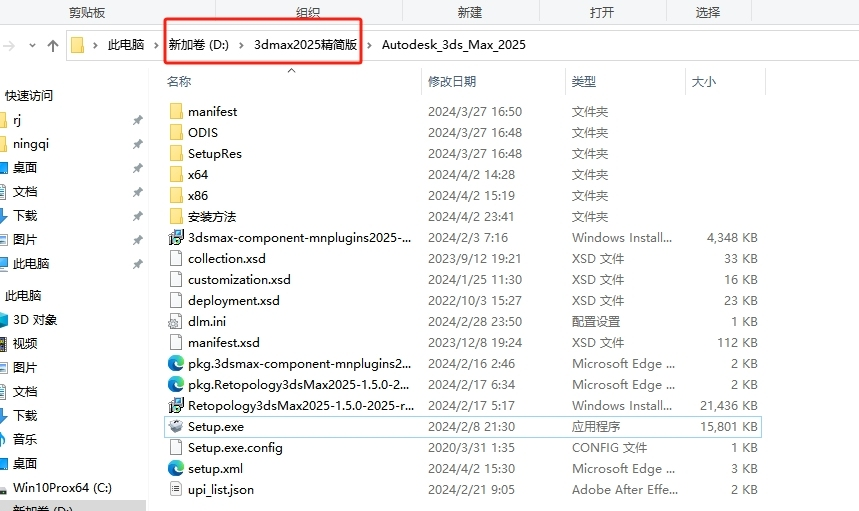The height and width of the screenshot is (511, 859).
Task: Select the setup.xml Edge icon
Action: coord(176,468)
